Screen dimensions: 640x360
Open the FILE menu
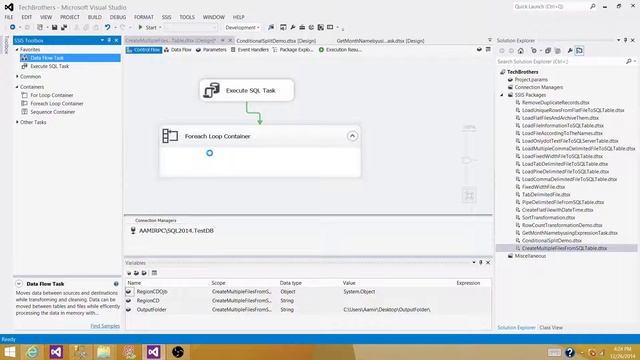click(x=9, y=17)
